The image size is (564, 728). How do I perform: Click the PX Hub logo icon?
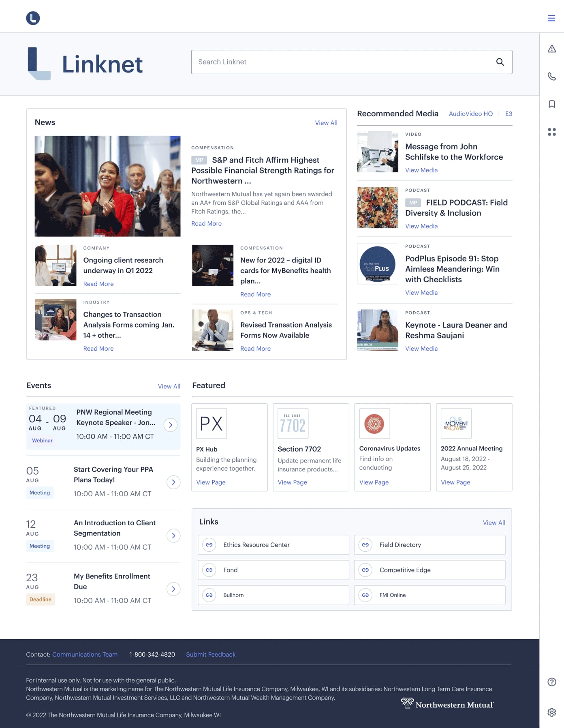click(211, 424)
